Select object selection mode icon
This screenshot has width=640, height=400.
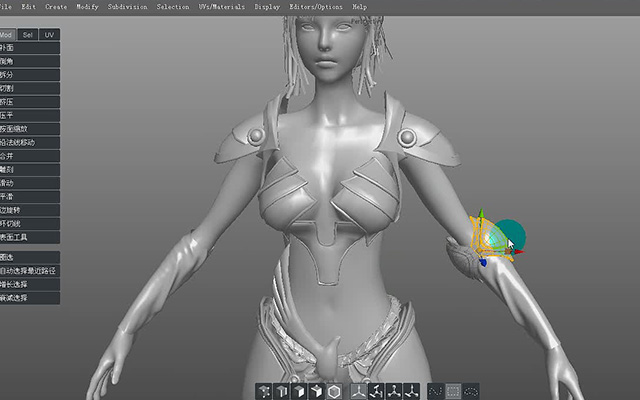tap(317, 391)
